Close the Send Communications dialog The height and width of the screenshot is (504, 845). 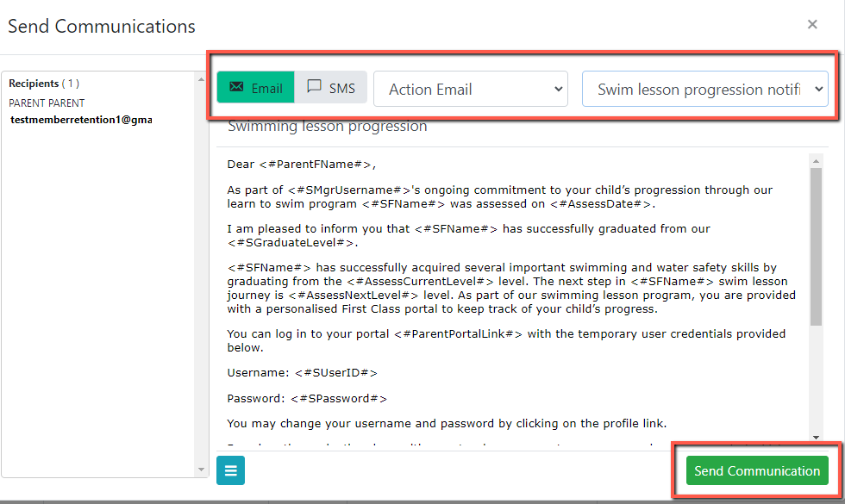pos(812,24)
